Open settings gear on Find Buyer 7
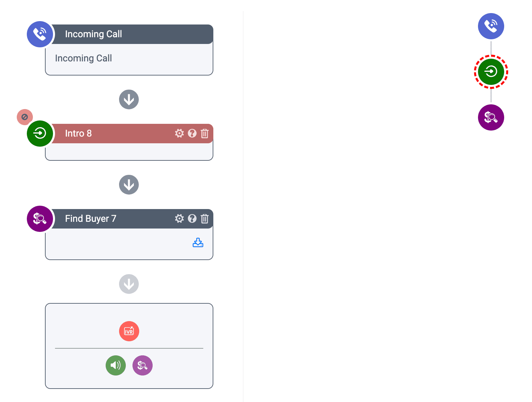The image size is (532, 402). pos(179,218)
